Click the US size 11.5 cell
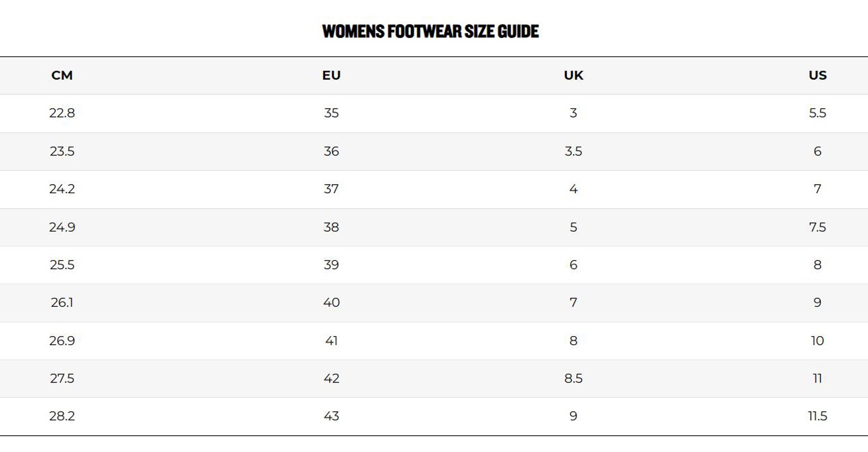The width and height of the screenshot is (868, 452). (x=818, y=416)
